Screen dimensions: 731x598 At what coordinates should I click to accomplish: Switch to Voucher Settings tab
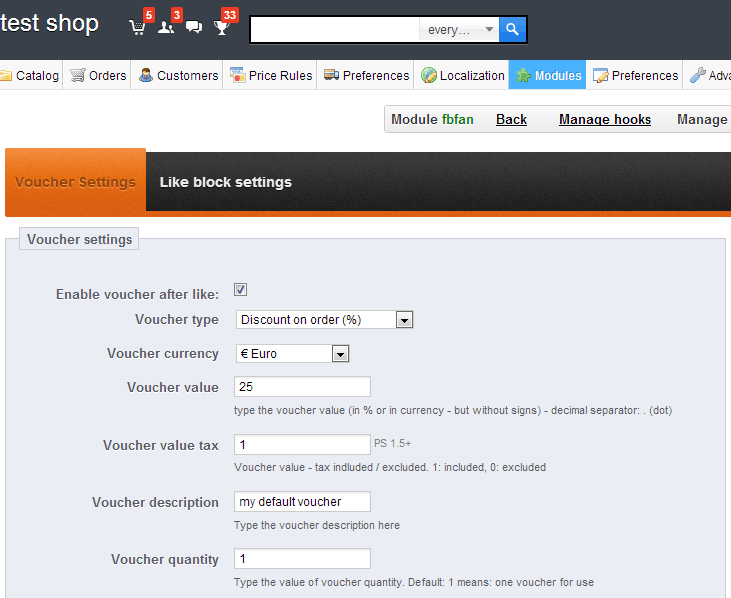[76, 182]
